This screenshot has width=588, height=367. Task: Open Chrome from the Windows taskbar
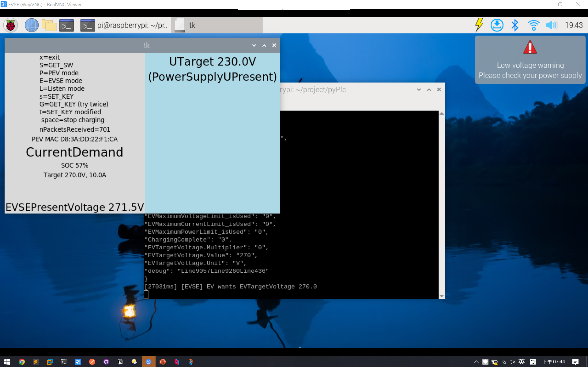[21, 362]
